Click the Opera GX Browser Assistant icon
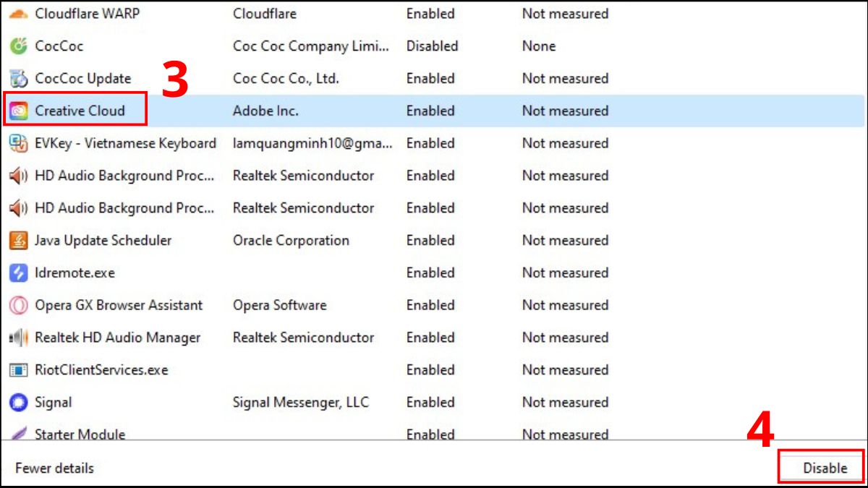 click(18, 305)
